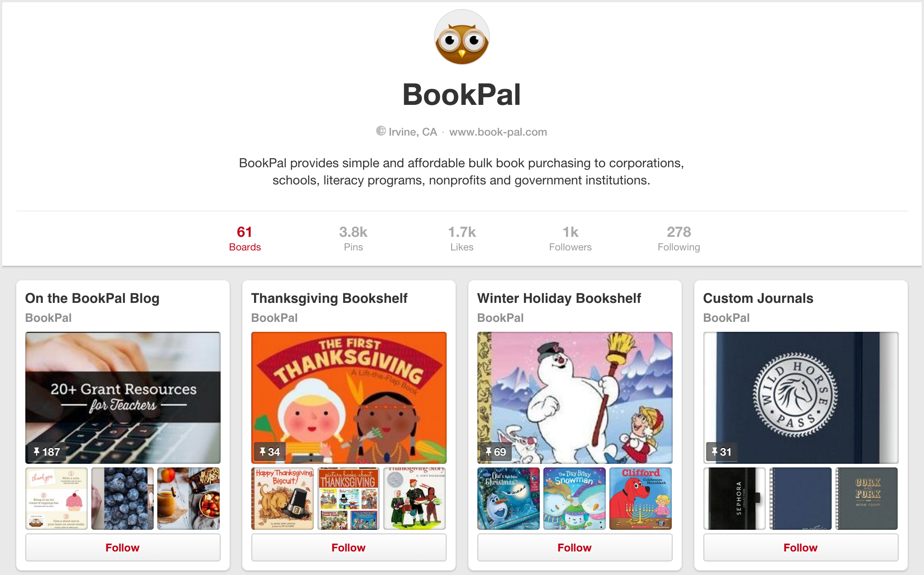Follow the Thanksgiving Bookshelf board
Viewport: 924px width, 575px height.
(x=349, y=547)
